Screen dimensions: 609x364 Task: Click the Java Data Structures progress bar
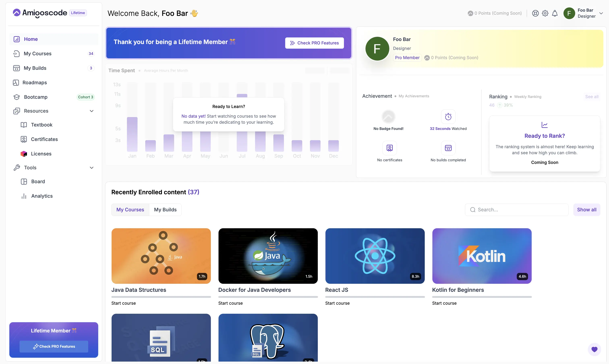coord(161,297)
